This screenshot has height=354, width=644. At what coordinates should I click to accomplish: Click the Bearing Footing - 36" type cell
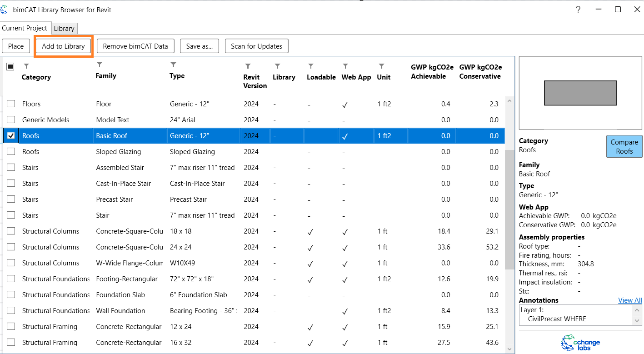pos(204,311)
